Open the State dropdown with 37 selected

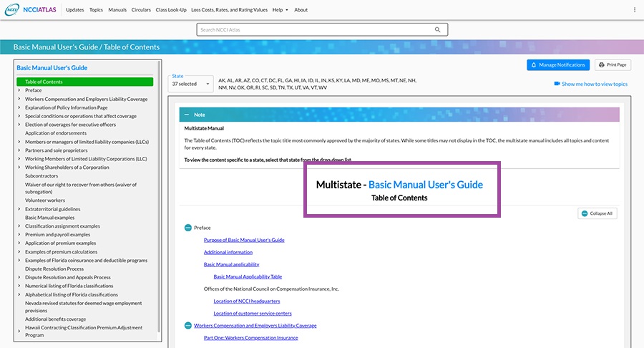pyautogui.click(x=190, y=84)
